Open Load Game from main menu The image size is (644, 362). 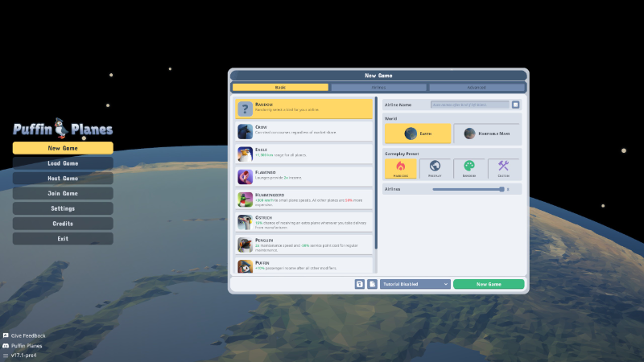pos(63,163)
